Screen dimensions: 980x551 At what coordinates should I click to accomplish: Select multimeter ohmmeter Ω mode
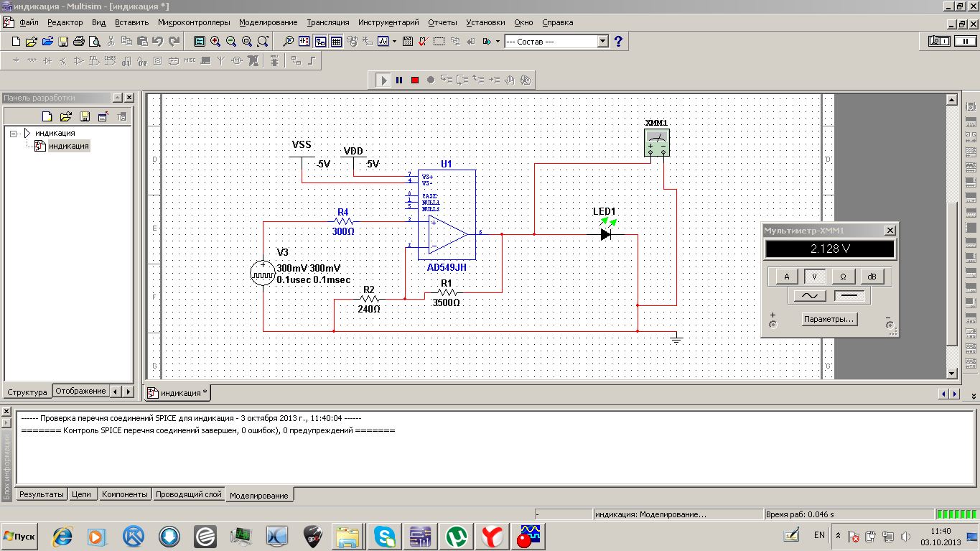point(842,277)
